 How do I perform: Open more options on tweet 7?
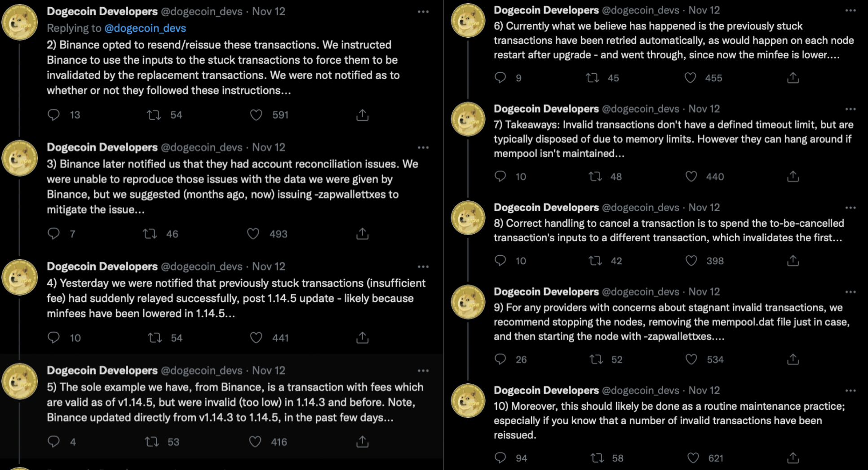coord(850,109)
